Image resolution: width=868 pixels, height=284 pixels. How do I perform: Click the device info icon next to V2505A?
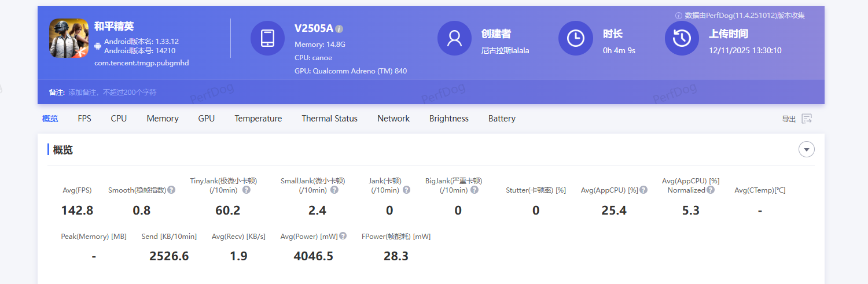tap(340, 29)
